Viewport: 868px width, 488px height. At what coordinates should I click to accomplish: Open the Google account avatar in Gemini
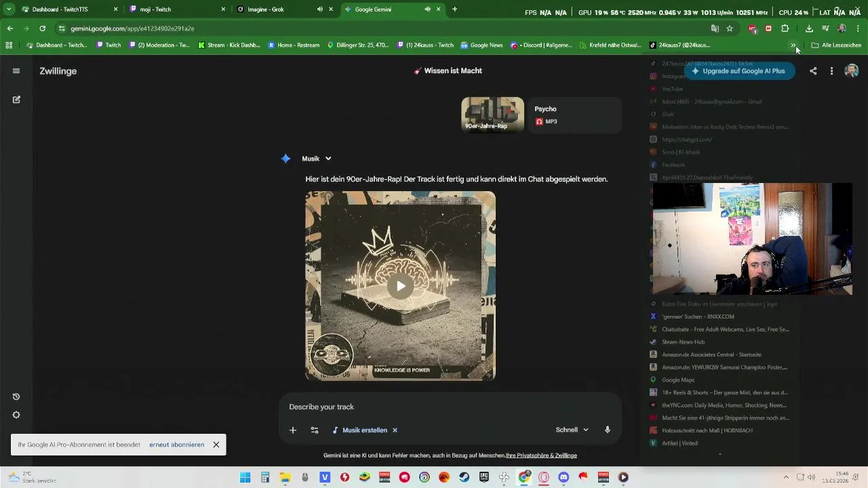pos(852,70)
